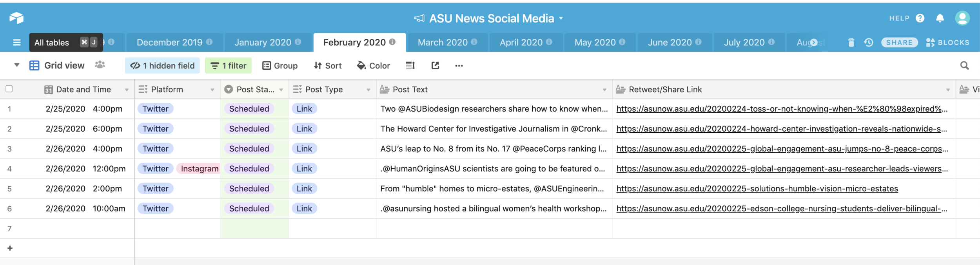Open edson-college-nursing-students link
The image size is (980, 265).
point(782,209)
